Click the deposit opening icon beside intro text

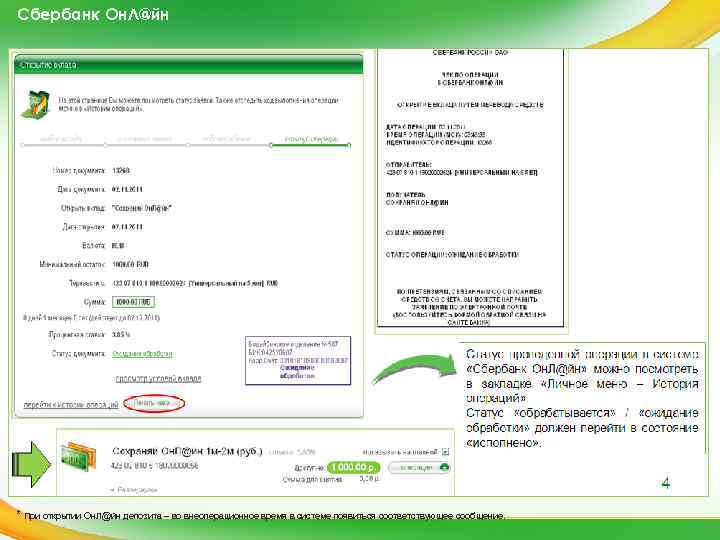click(37, 104)
